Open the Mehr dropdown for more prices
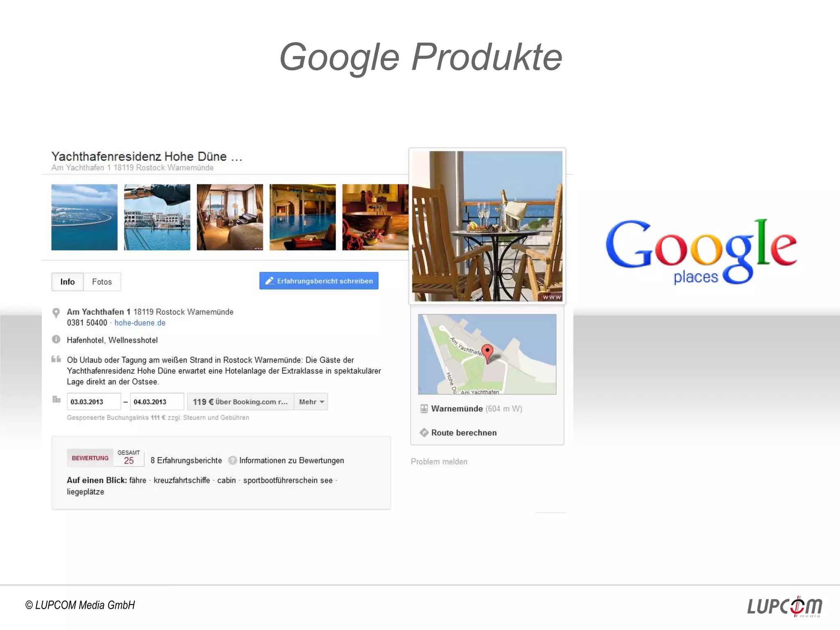 311,402
